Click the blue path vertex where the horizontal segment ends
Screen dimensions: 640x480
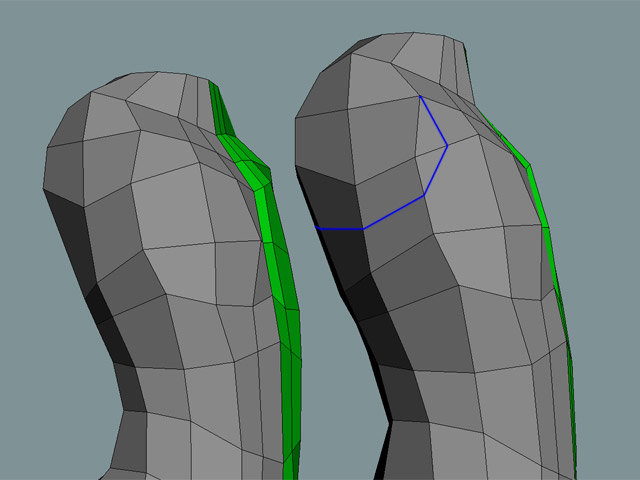[364, 229]
